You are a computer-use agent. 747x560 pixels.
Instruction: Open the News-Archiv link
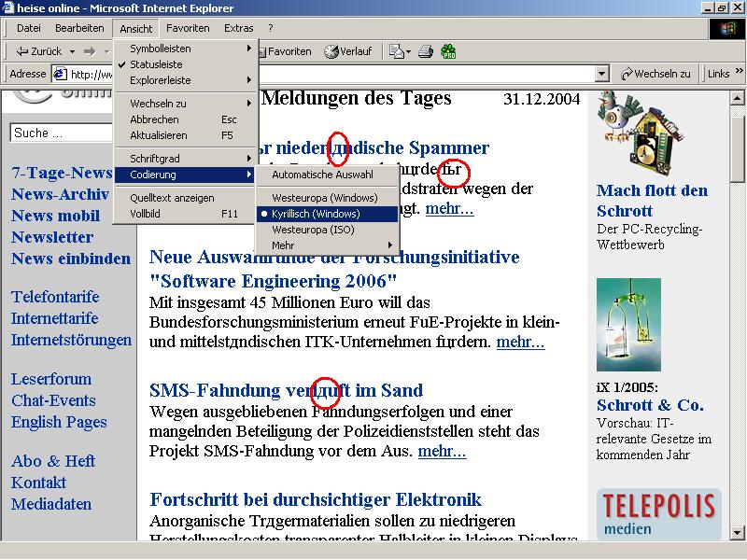point(60,194)
